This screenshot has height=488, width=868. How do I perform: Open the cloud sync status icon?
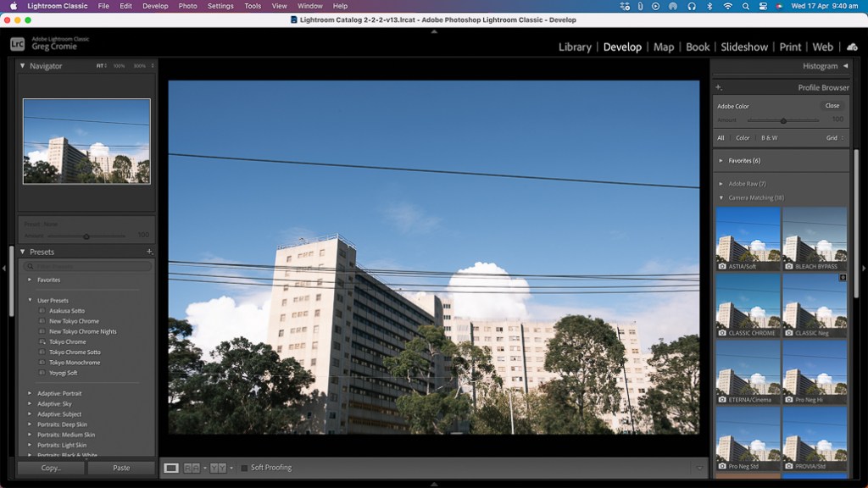852,47
